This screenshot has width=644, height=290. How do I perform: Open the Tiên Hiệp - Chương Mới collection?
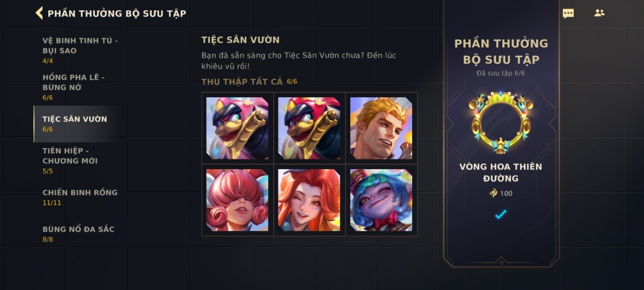click(80, 161)
